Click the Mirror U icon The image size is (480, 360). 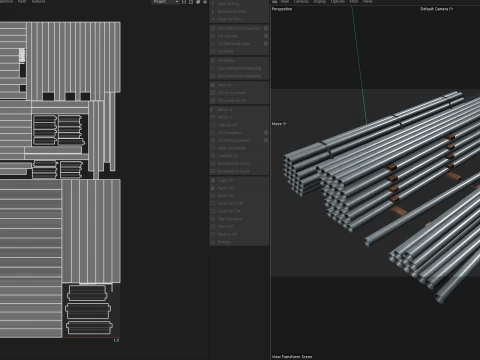coord(212,110)
